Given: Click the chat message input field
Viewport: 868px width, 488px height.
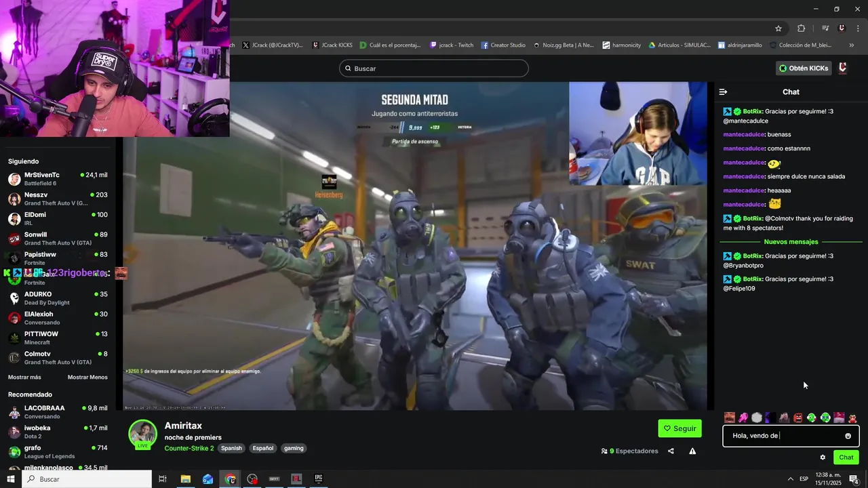Looking at the screenshot, I should point(791,436).
